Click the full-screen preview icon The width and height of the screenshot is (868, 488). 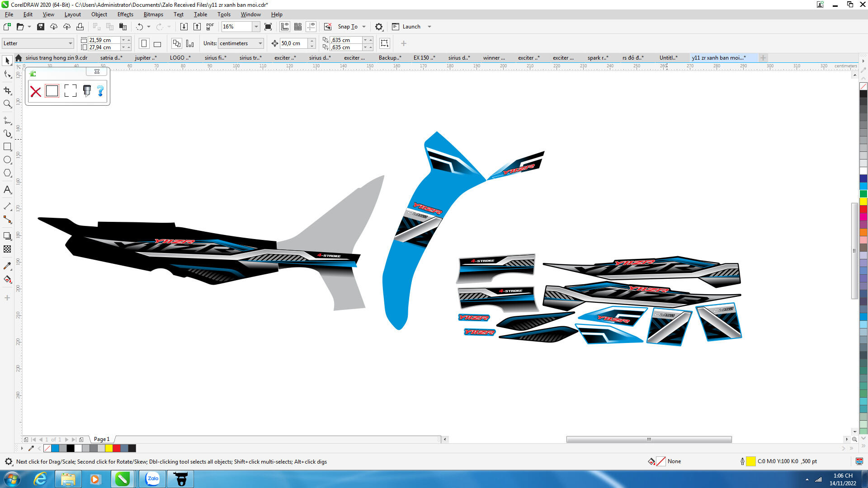tap(268, 27)
